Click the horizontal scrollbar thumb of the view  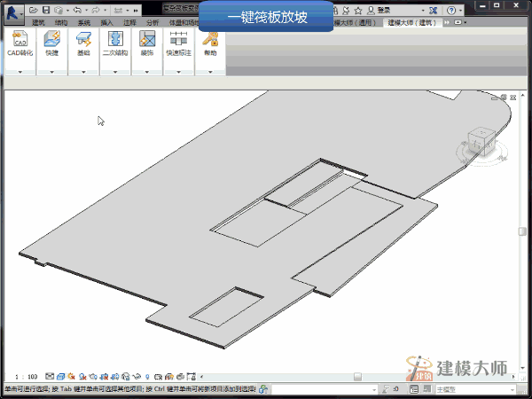click(x=357, y=377)
